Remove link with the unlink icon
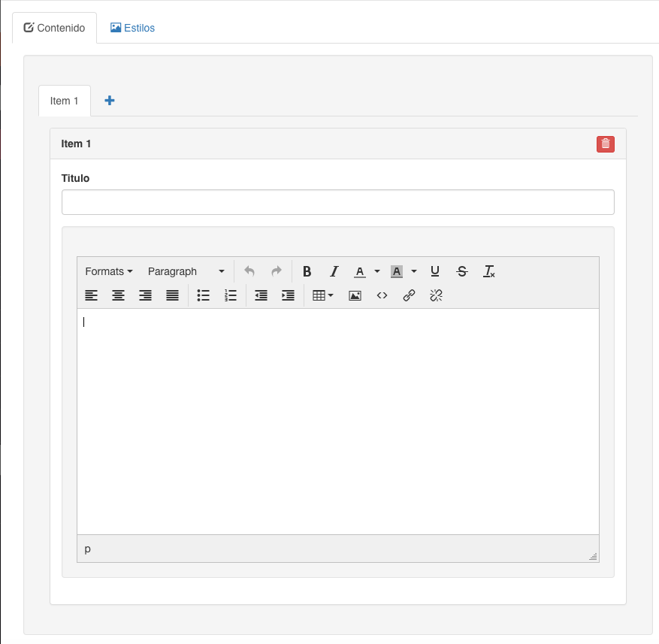The width and height of the screenshot is (659, 644). click(436, 295)
